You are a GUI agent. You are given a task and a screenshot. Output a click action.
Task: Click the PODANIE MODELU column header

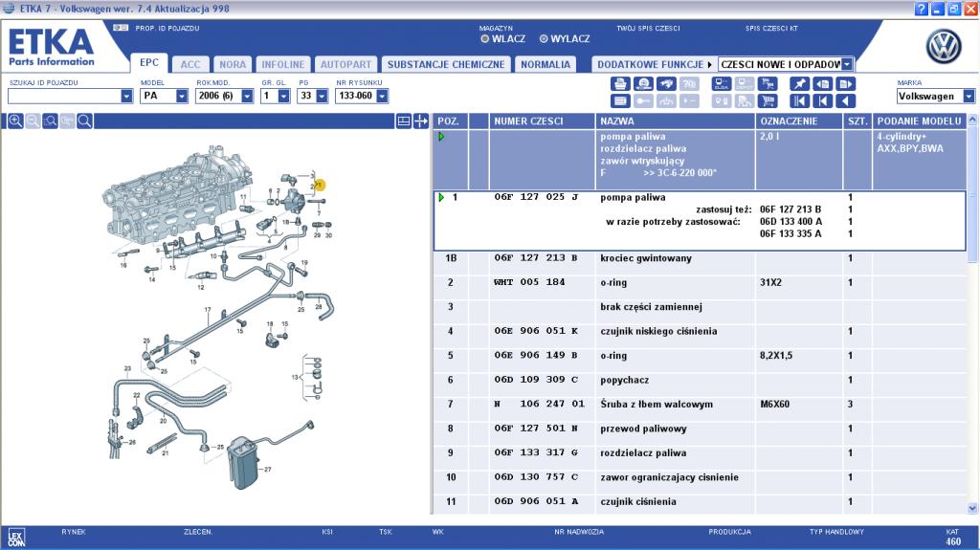[x=920, y=121]
